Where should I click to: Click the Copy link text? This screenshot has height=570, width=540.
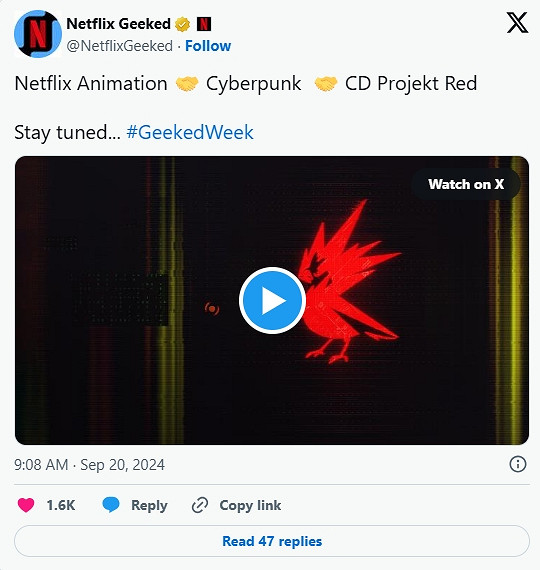tap(250, 505)
